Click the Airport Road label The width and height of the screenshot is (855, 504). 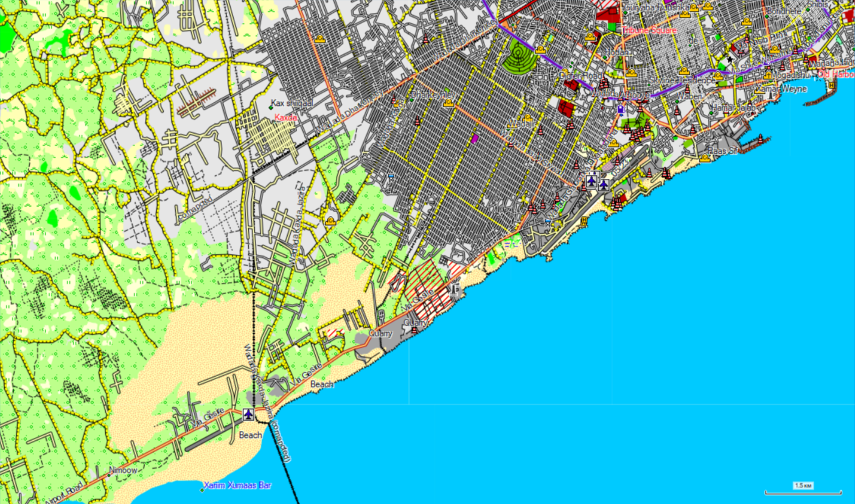click(x=65, y=494)
